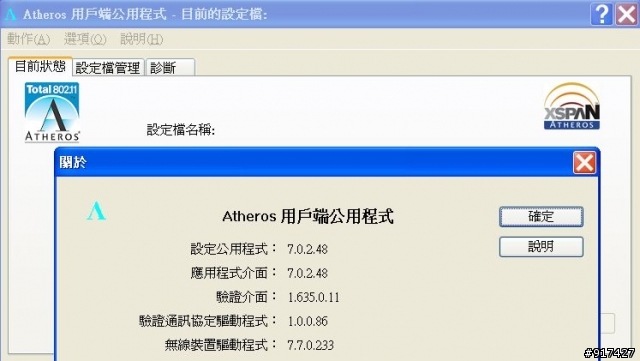Click the 設定檔名稱: label
640x361 pixels.
coord(181,130)
